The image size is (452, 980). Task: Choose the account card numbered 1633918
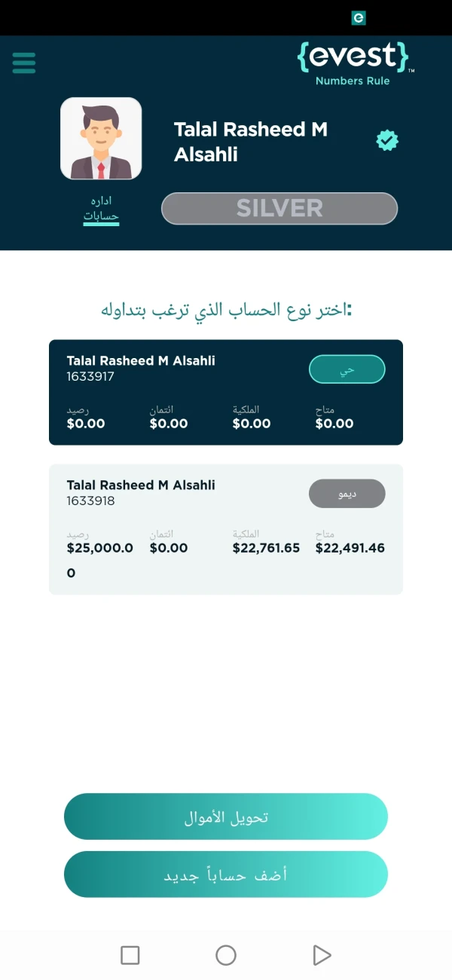point(226,529)
